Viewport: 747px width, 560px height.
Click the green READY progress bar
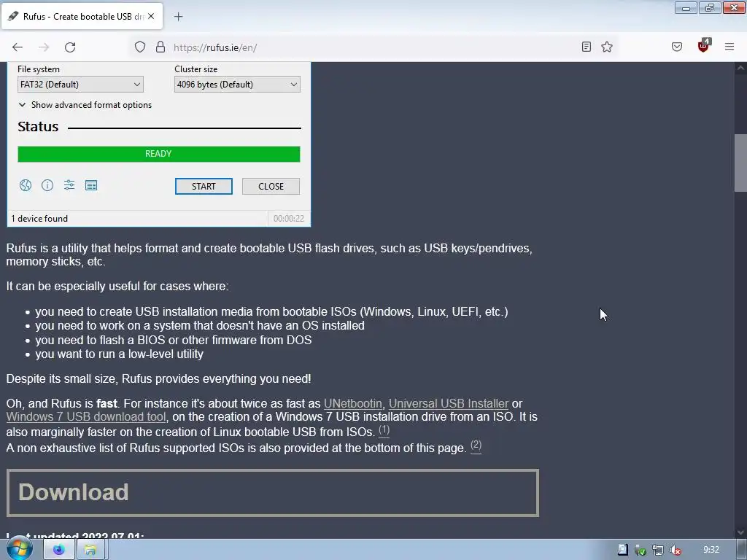click(158, 154)
